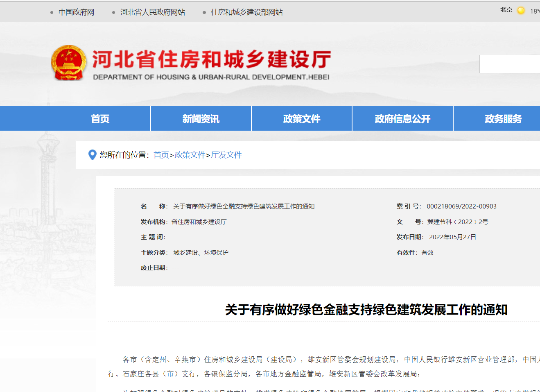Viewport: 540px width, 392px height.
Task: Visit the 中国政府网 link
Action: point(75,12)
